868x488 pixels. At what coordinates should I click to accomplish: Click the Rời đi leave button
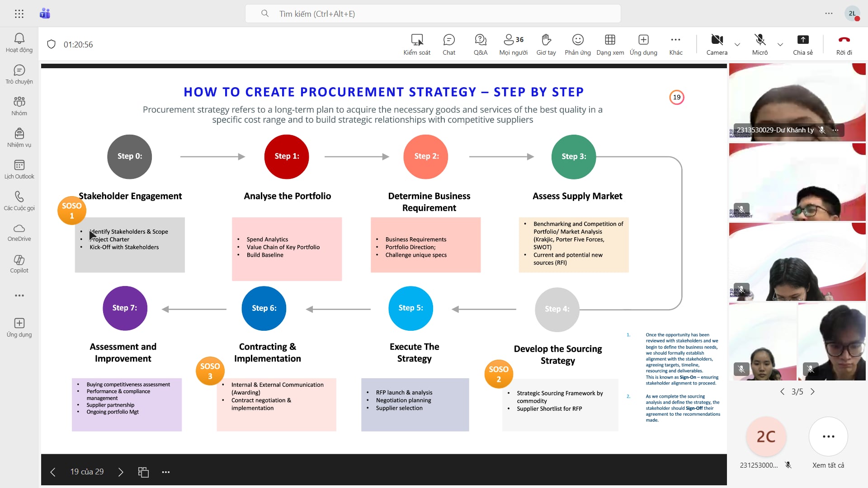tap(844, 44)
